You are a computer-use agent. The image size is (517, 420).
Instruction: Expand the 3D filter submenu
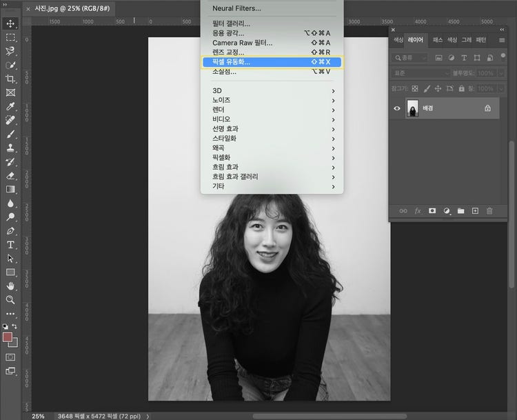272,91
